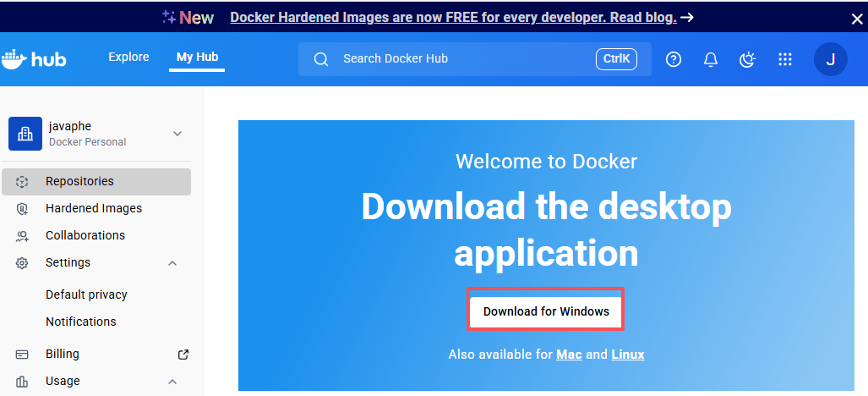
Task: Open Notifications settings item
Action: pos(81,322)
